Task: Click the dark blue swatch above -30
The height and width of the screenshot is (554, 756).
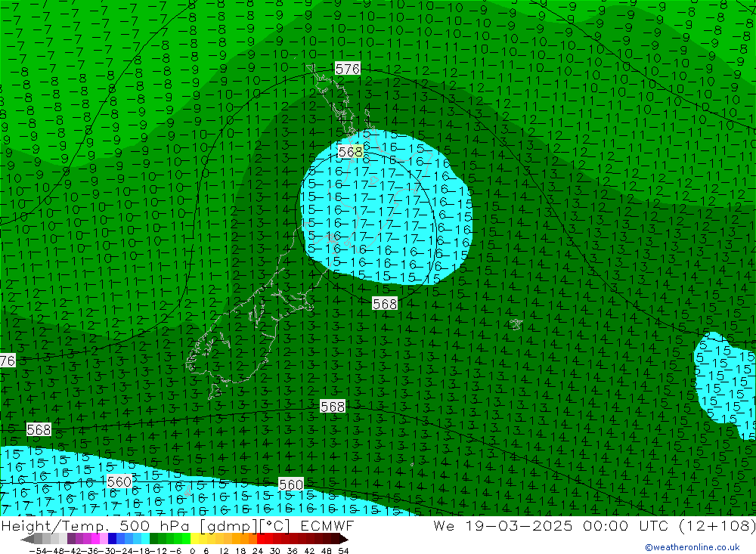Action: tap(113, 539)
